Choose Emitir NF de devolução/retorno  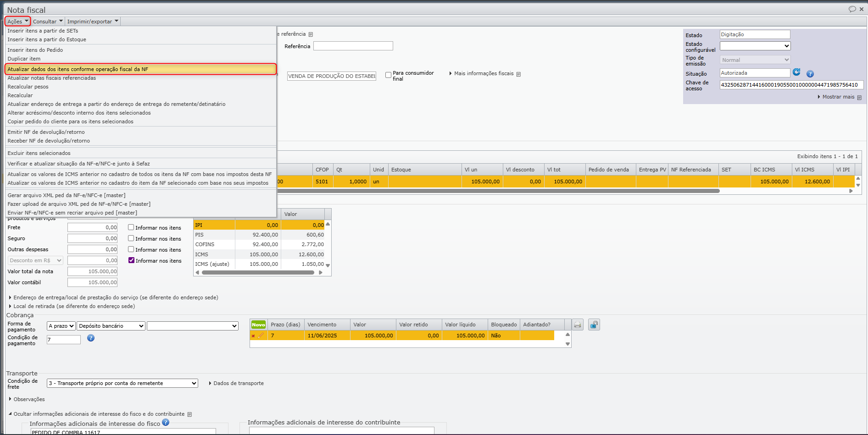pos(141,132)
